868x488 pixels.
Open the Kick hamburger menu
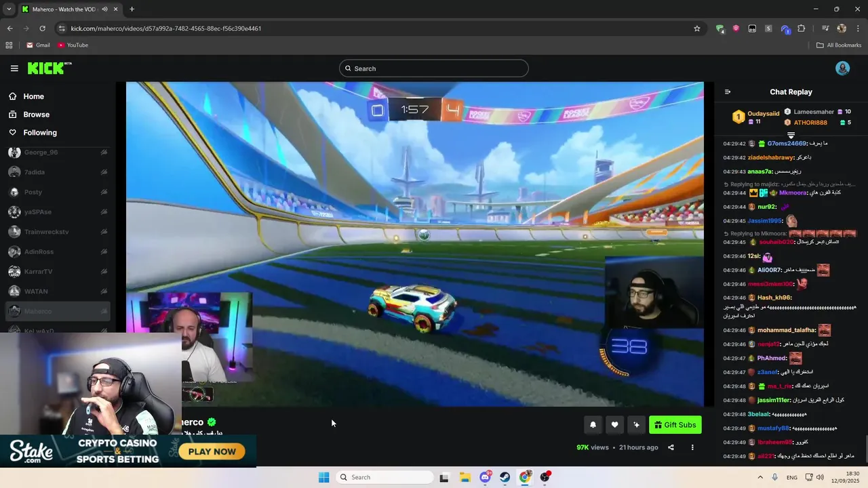[14, 68]
